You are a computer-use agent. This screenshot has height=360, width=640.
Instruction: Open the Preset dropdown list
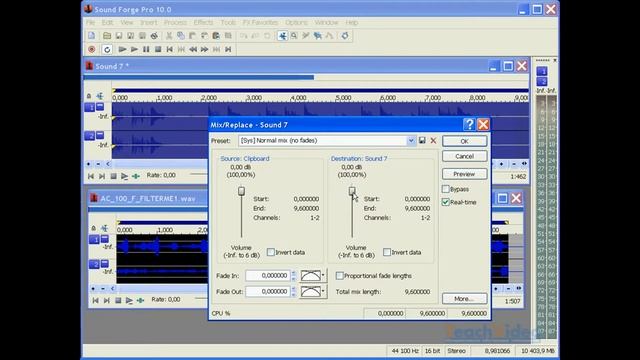point(411,141)
